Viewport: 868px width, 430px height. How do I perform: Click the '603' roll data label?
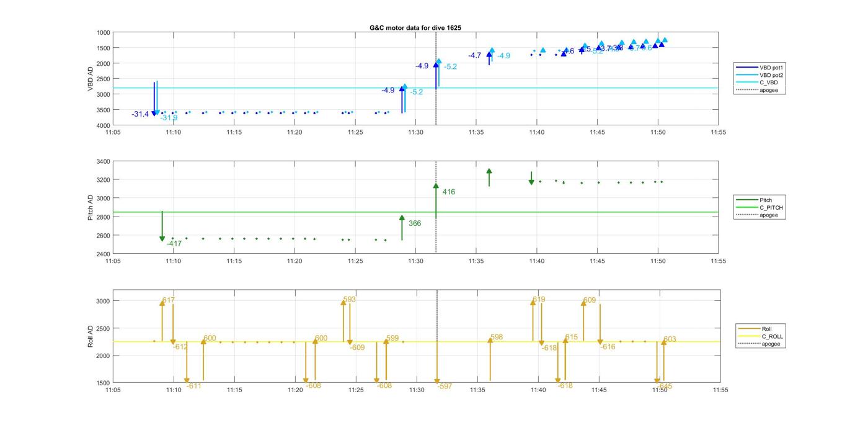670,339
